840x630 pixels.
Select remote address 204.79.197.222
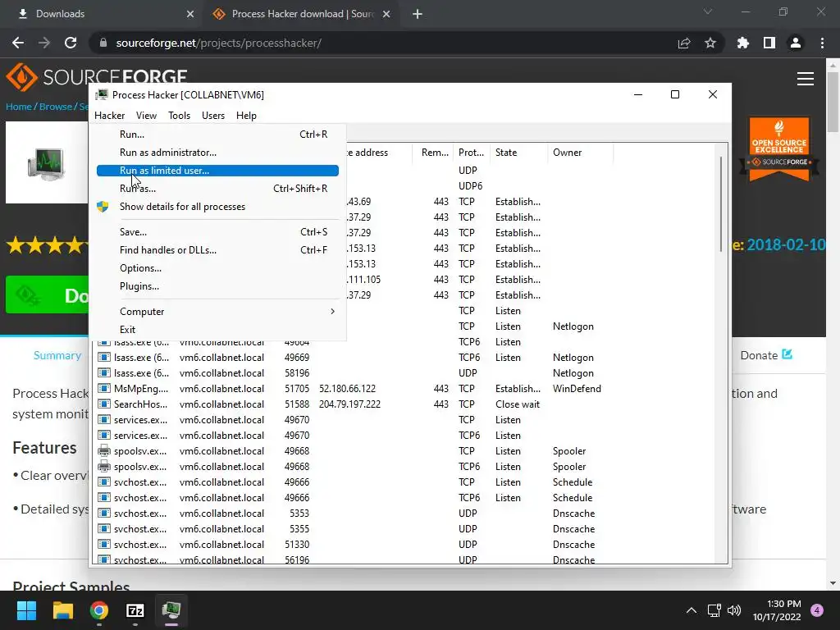point(349,404)
